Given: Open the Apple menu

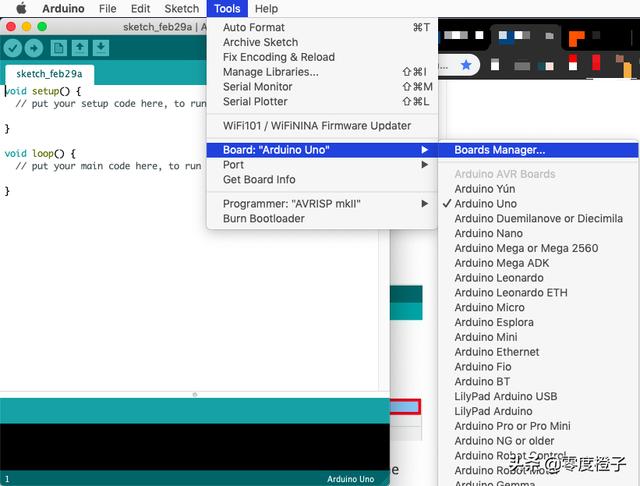Looking at the screenshot, I should [21, 8].
